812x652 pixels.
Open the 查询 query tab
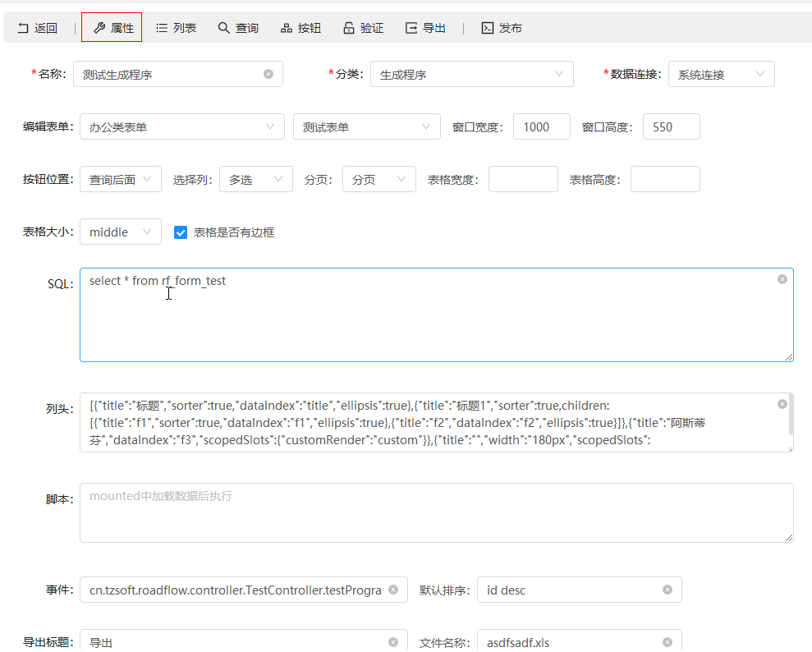pos(238,28)
